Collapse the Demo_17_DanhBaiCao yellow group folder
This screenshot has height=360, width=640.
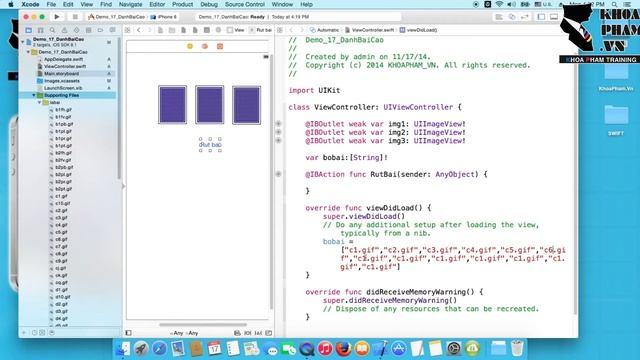[x=28, y=52]
